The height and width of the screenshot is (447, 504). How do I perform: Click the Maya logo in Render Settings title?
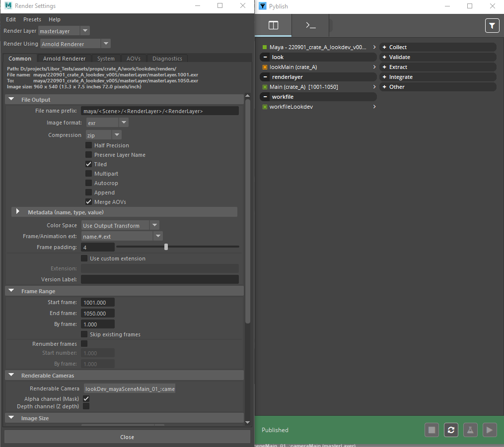click(x=8, y=5)
